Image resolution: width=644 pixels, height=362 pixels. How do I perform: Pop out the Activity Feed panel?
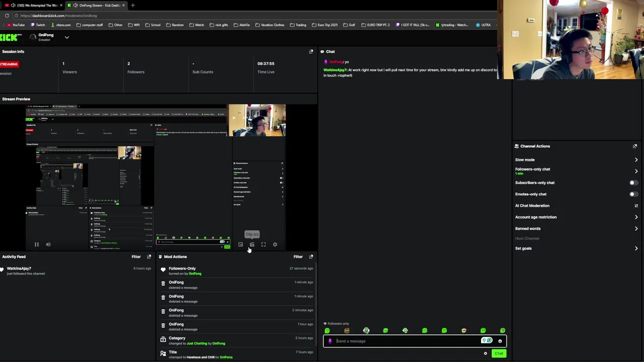[149, 257]
